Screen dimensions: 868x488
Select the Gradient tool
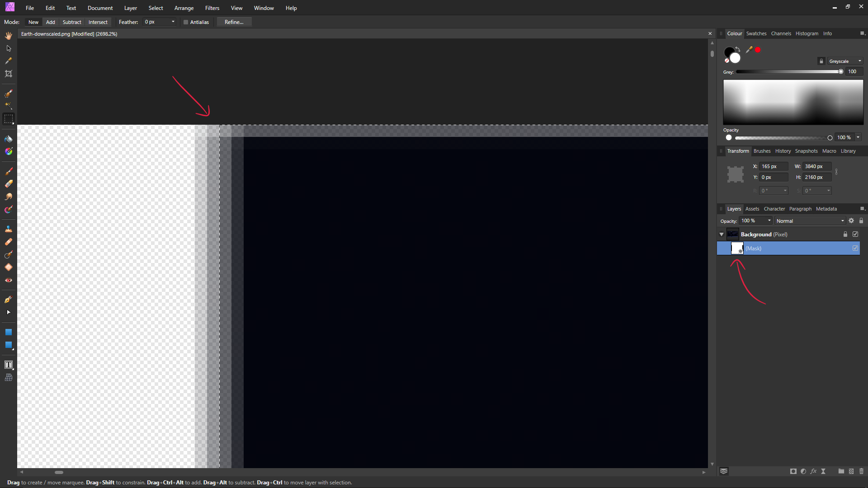(9, 151)
